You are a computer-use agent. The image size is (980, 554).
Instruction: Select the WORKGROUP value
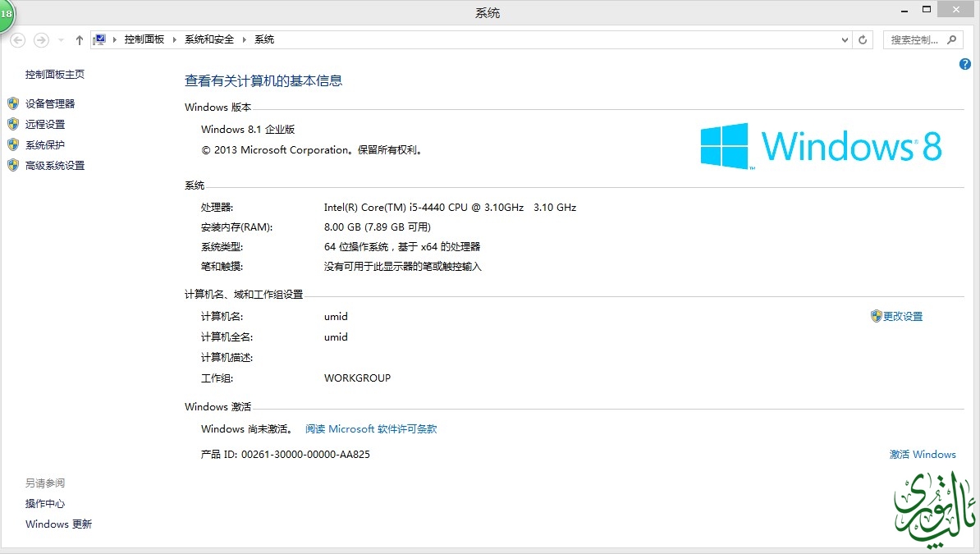coord(358,378)
